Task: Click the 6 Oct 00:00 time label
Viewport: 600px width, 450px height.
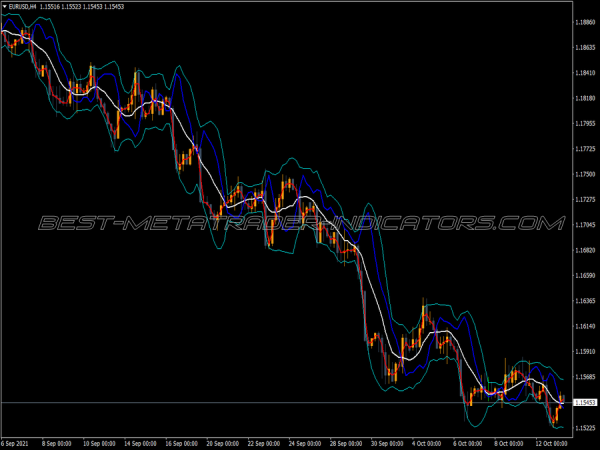Action: (x=468, y=443)
